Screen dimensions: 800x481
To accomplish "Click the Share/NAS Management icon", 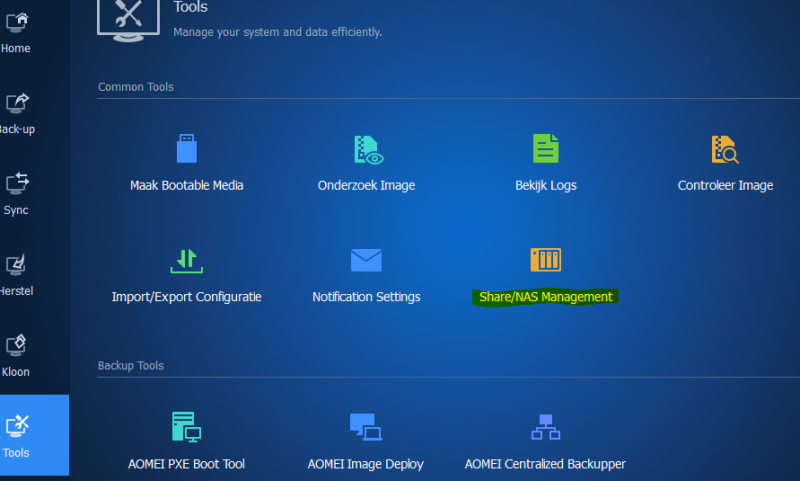I will click(x=545, y=260).
